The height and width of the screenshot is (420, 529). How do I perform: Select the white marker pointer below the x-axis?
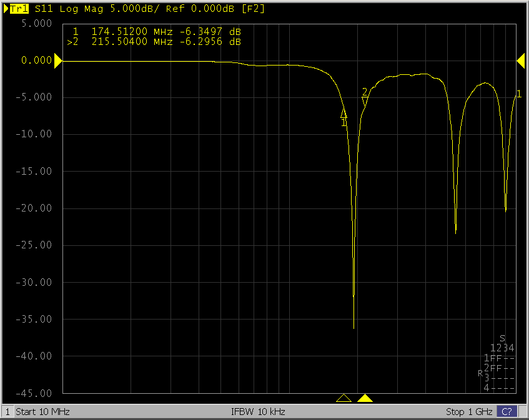click(x=344, y=398)
